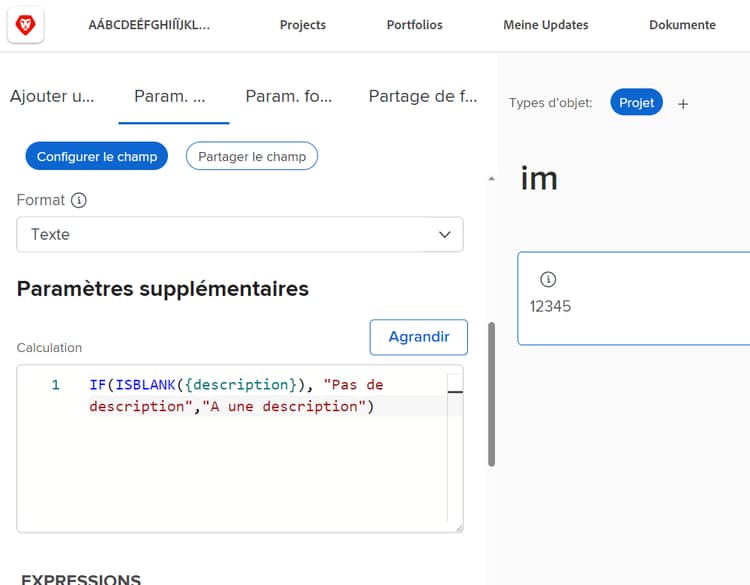Click the form title "im"

[539, 178]
